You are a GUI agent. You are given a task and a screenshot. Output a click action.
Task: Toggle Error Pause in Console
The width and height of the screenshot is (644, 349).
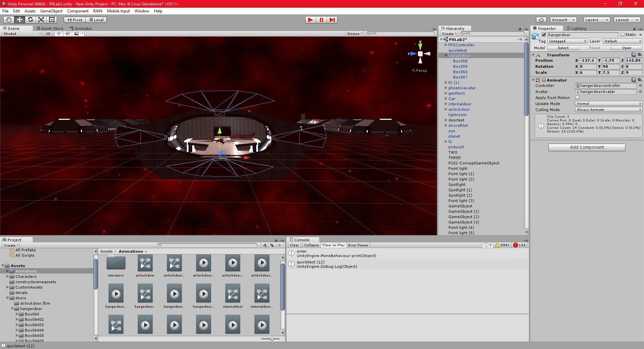(x=358, y=245)
